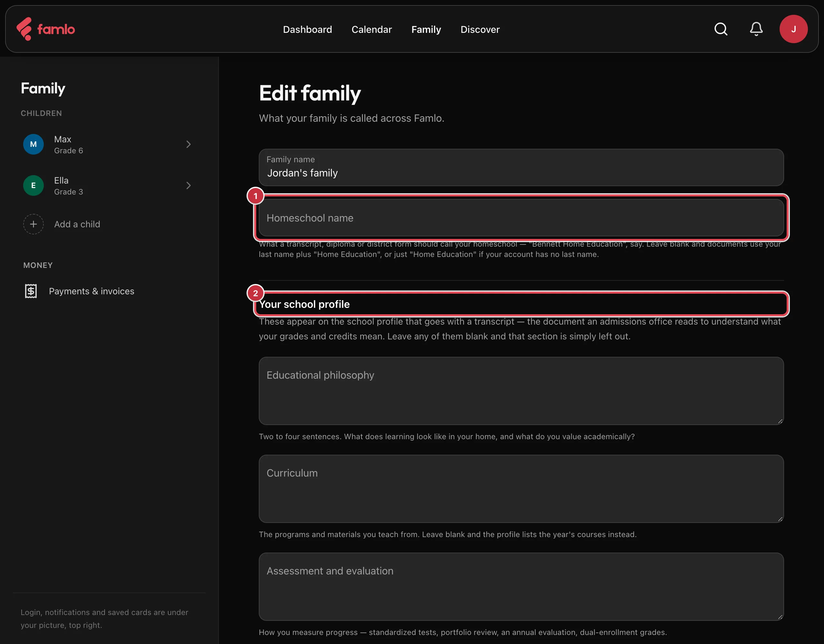Image resolution: width=824 pixels, height=644 pixels.
Task: Click the Educational philosophy text area
Action: click(x=521, y=391)
